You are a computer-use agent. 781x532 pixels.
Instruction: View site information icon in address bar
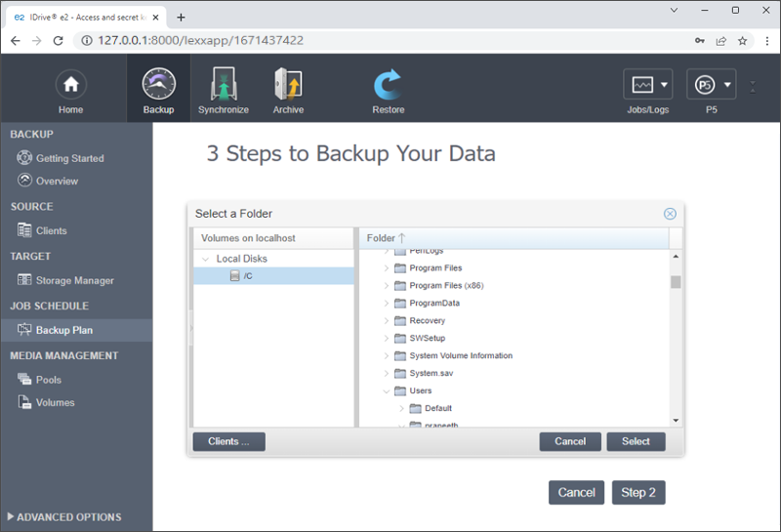[87, 41]
